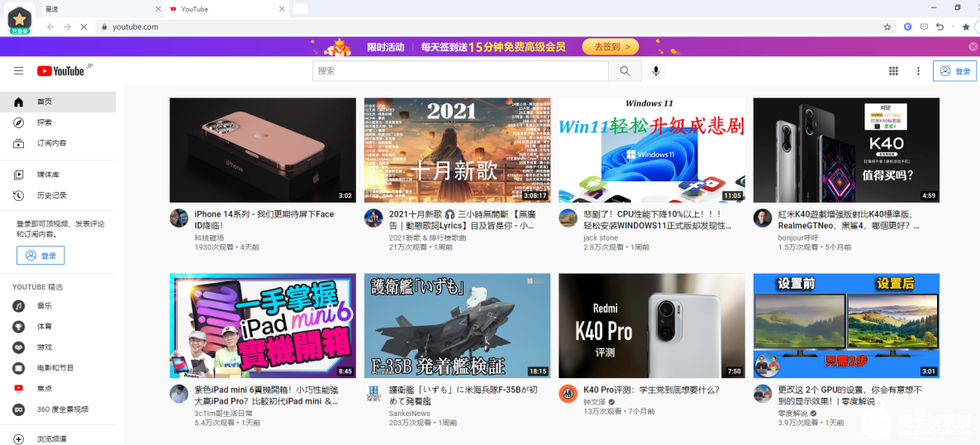Open the 紅米K40遊戲增強版 video title
The height and width of the screenshot is (445, 980).
coord(849,220)
